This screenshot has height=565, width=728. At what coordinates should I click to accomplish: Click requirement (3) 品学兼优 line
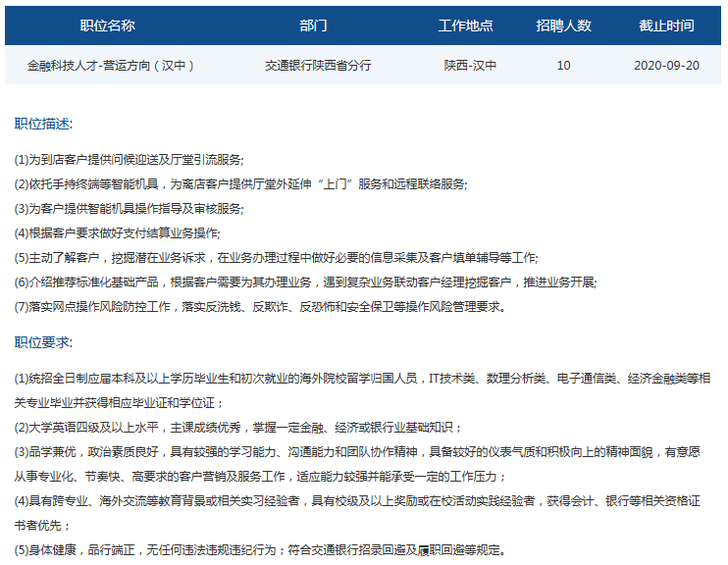coord(357,452)
